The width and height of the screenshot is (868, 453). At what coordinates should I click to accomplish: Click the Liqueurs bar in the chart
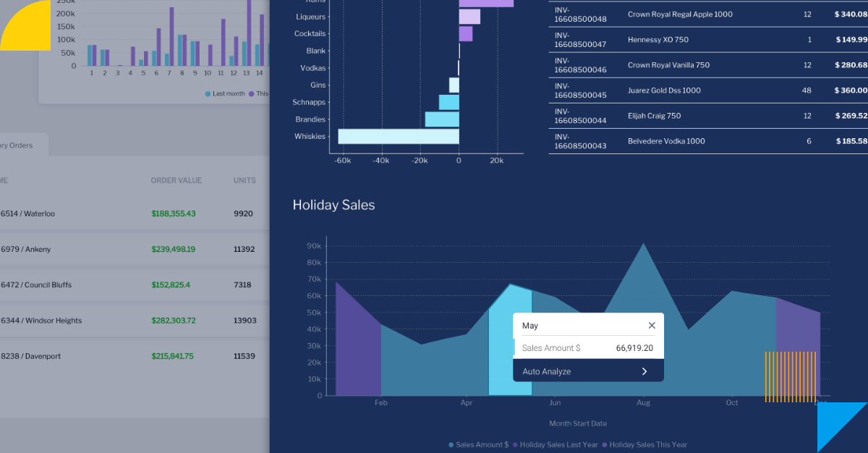(x=469, y=17)
